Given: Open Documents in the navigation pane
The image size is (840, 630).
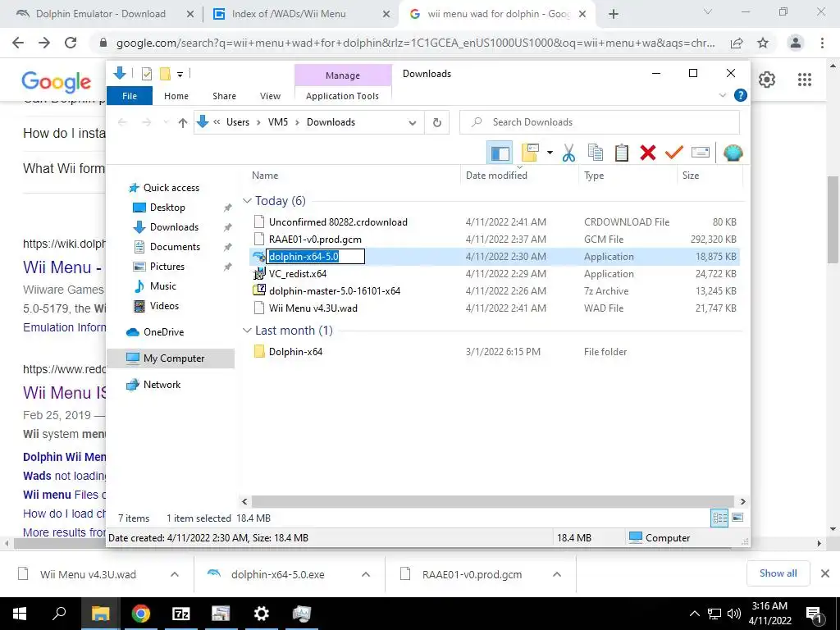Looking at the screenshot, I should coord(175,246).
